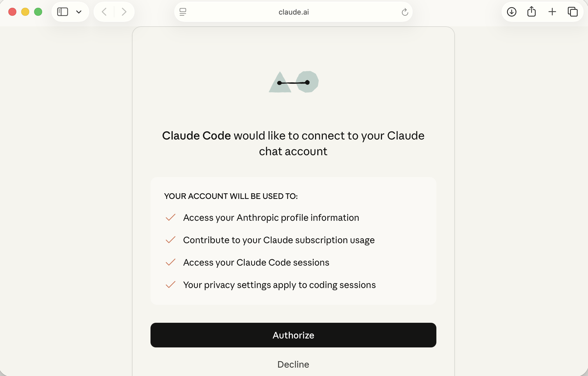
Task: Click the Claude Code sessions checkmark
Action: pyautogui.click(x=170, y=262)
